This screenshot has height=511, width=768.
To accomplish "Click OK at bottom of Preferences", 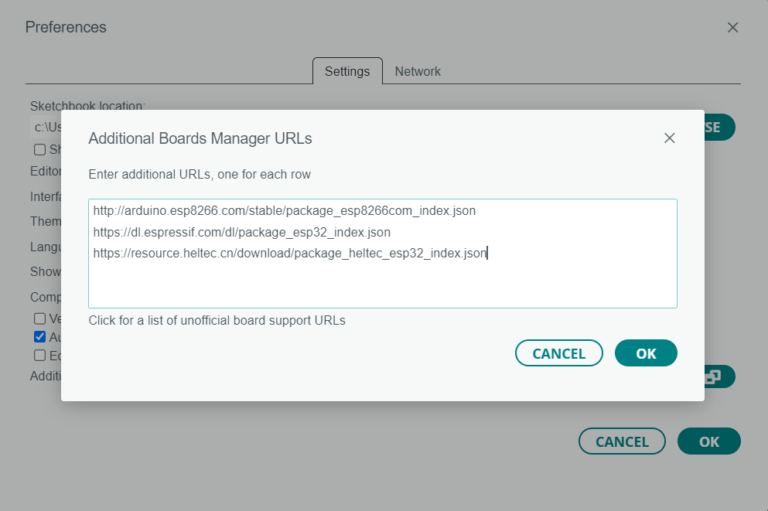I will 708,441.
